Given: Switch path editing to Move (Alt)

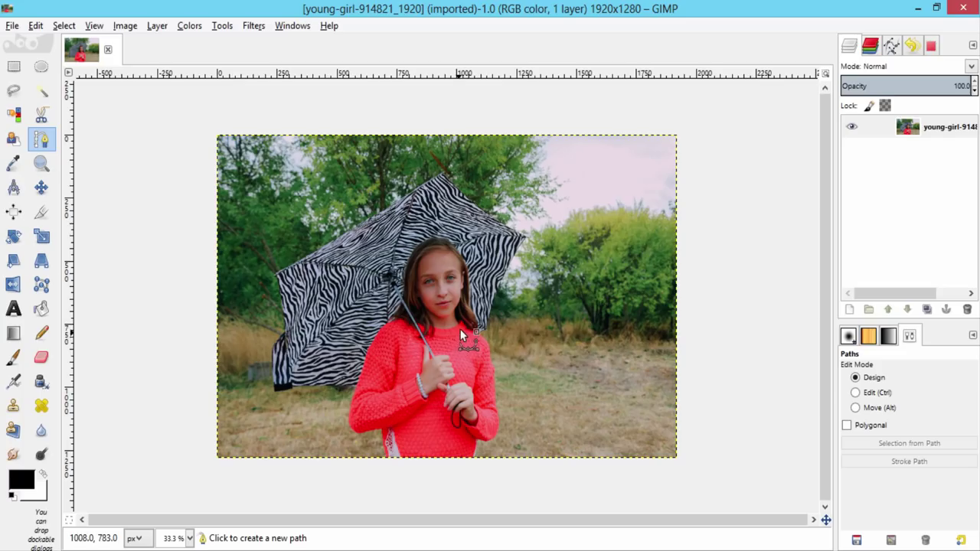Looking at the screenshot, I should 855,407.
